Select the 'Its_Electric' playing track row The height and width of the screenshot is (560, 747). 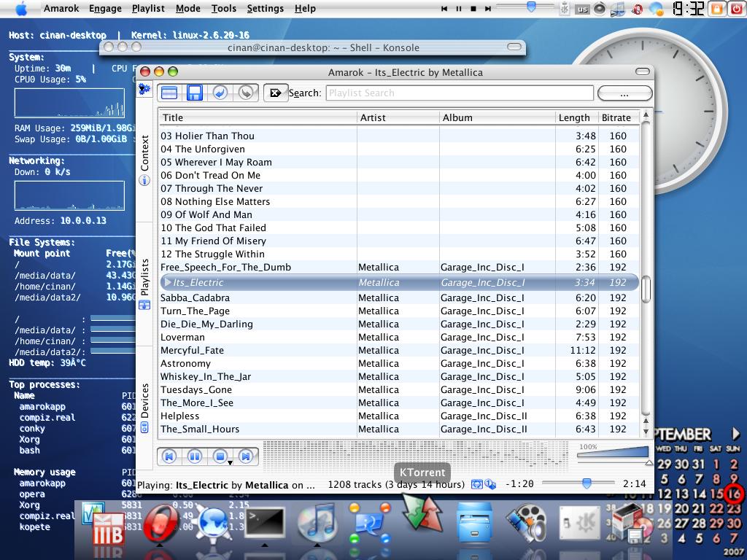[399, 282]
